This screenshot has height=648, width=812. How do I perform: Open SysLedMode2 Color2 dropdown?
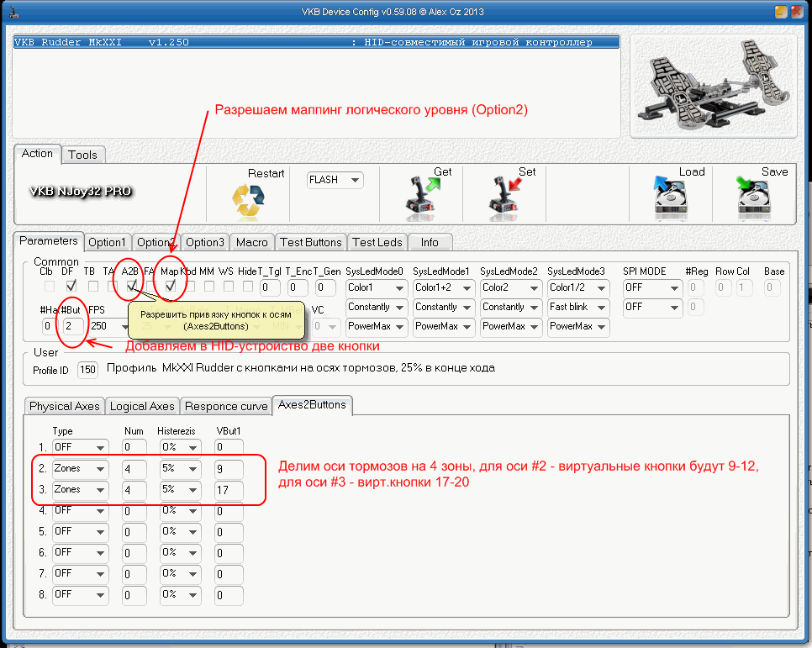point(511,288)
